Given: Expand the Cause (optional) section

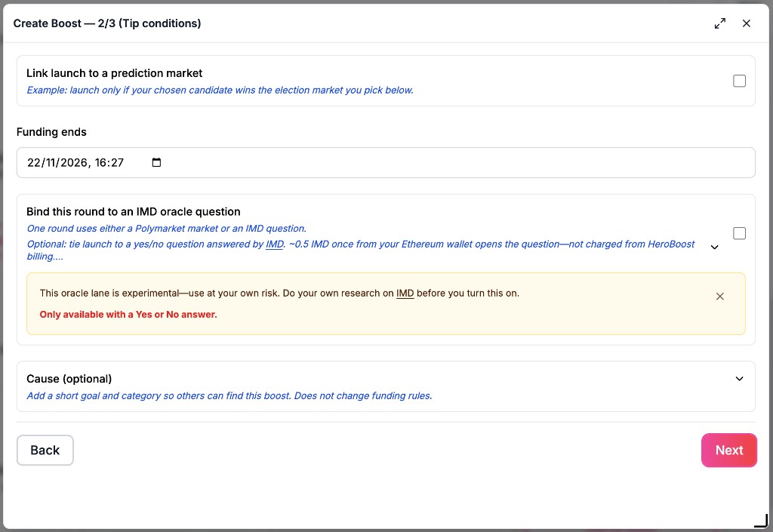Looking at the screenshot, I should click(x=739, y=379).
